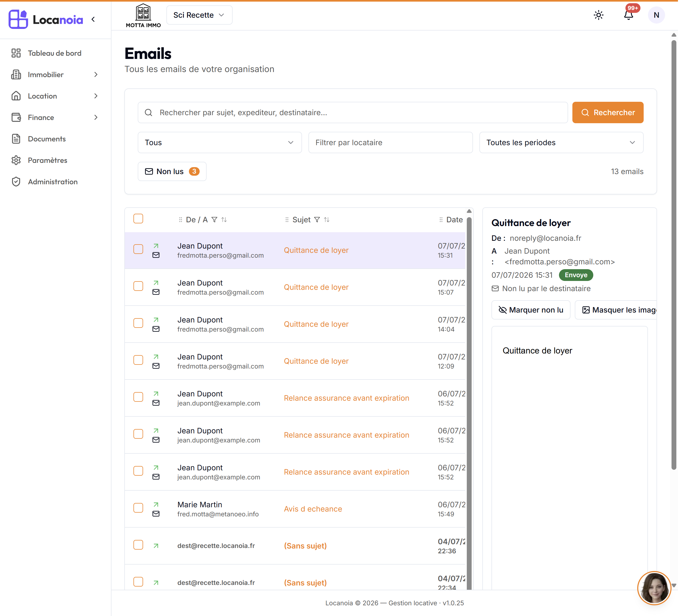Click Masquer les images button
686x616 pixels.
tap(616, 310)
